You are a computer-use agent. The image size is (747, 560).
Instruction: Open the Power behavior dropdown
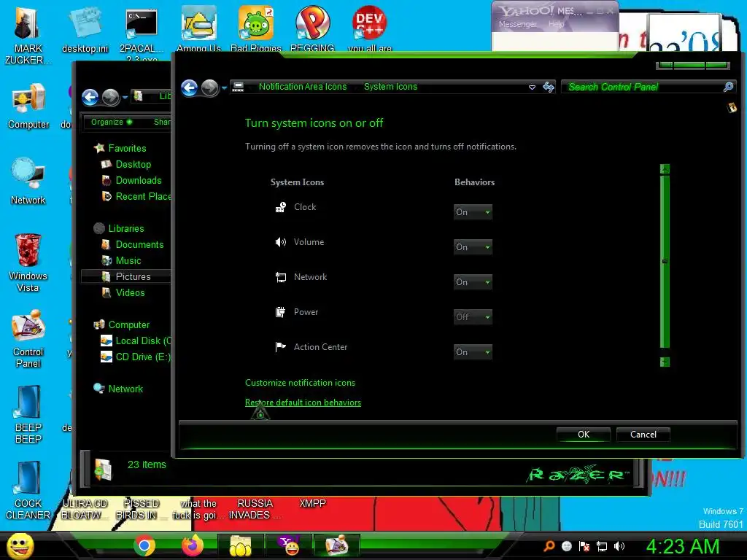tap(473, 317)
